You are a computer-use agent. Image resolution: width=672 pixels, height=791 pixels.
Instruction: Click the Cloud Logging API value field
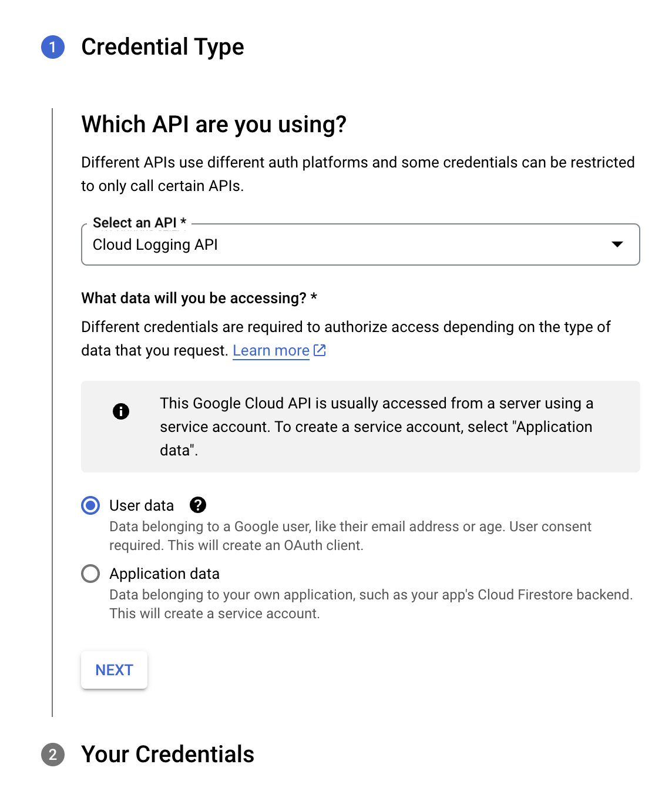pos(155,244)
